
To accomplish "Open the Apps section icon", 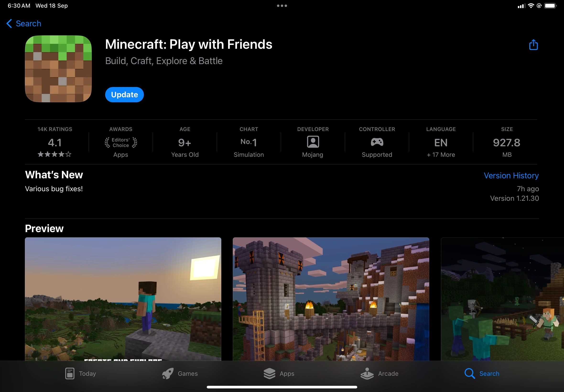I will point(270,373).
